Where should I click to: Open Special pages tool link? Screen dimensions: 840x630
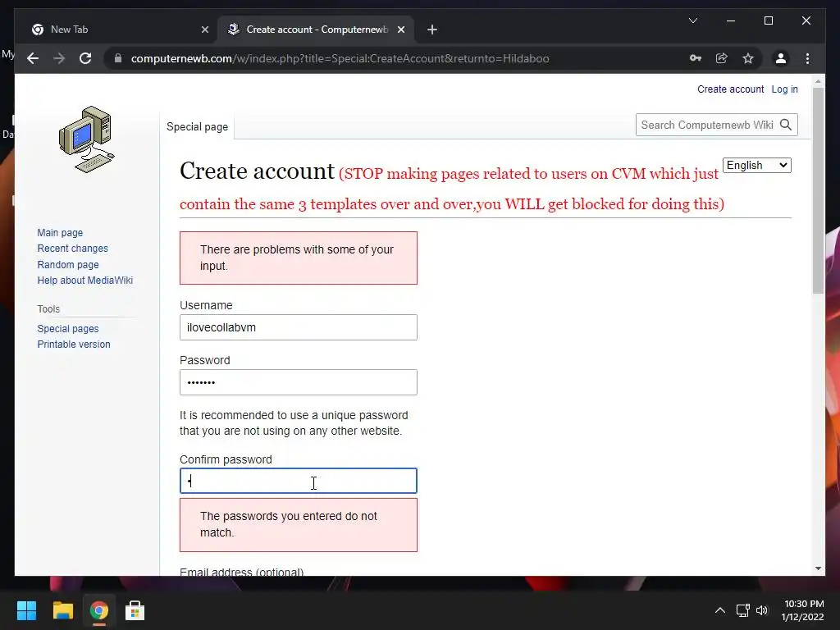[x=68, y=328]
